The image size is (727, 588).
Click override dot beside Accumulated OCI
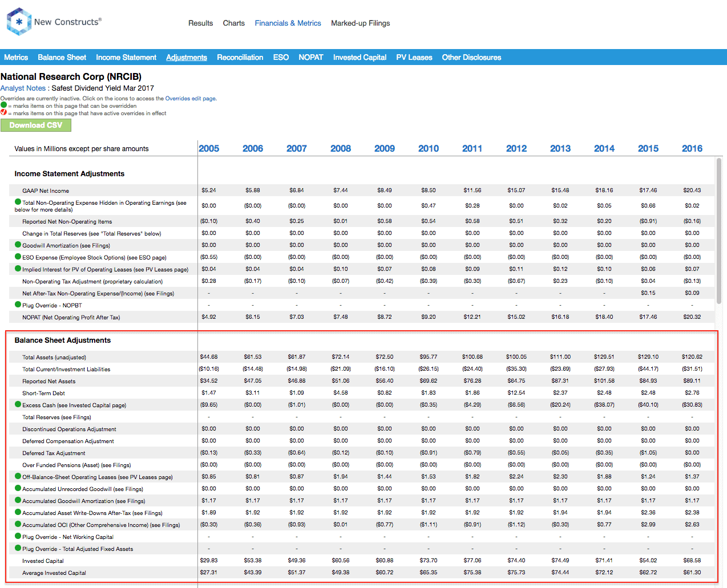(18, 524)
